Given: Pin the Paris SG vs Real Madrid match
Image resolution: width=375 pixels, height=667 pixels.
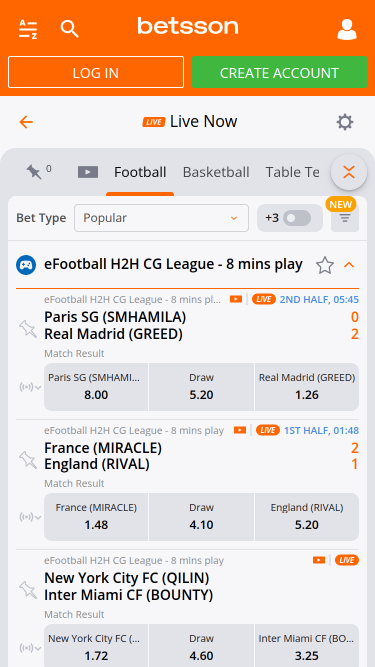Looking at the screenshot, I should tap(28, 328).
